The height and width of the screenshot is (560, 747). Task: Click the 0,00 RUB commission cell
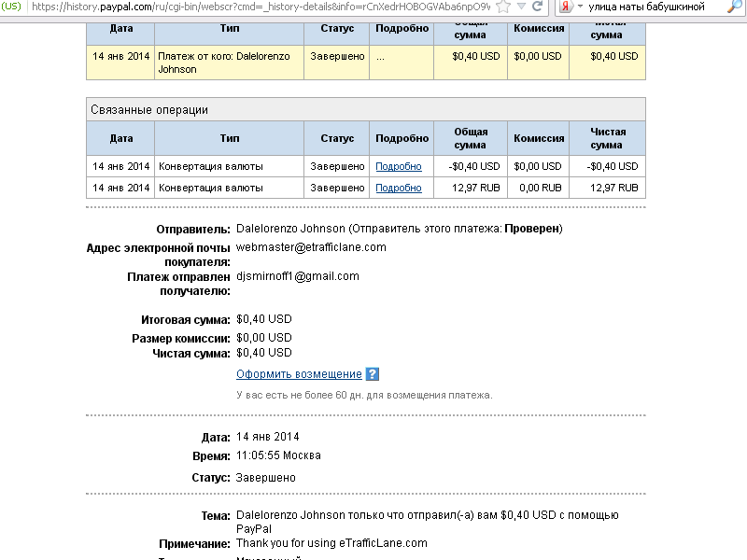pos(539,188)
